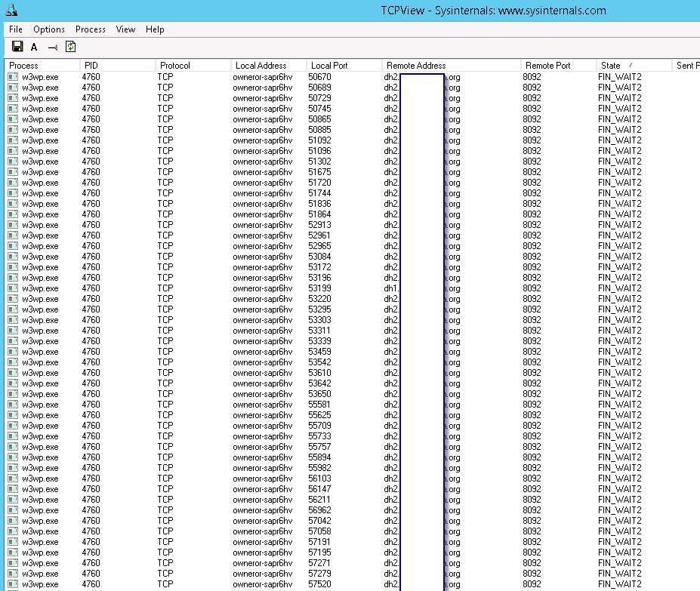Click the w3wp.exe process icon for port 50689
Image resolution: width=700 pixels, height=591 pixels.
point(13,88)
